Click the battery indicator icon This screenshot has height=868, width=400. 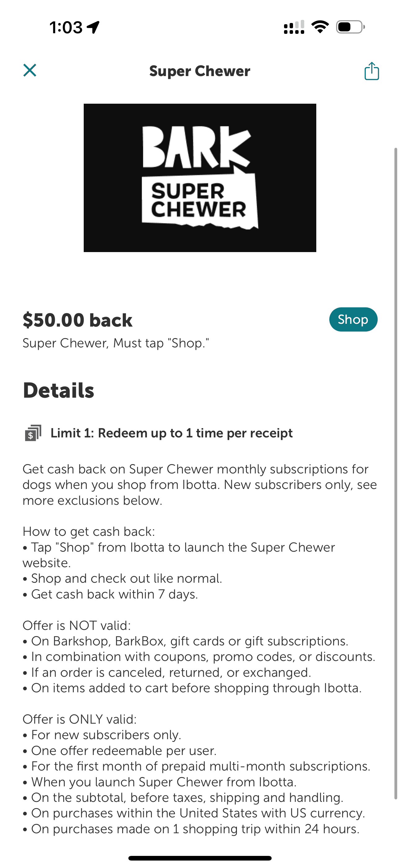(x=350, y=27)
